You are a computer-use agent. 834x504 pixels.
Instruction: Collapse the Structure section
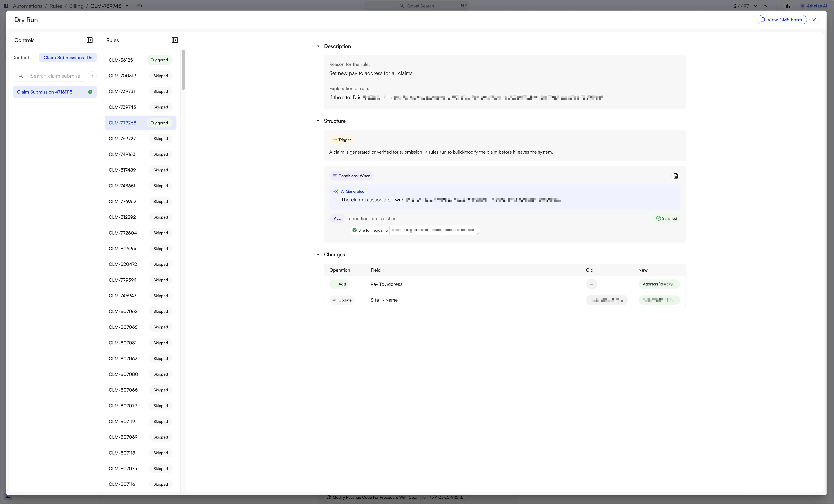pos(318,121)
